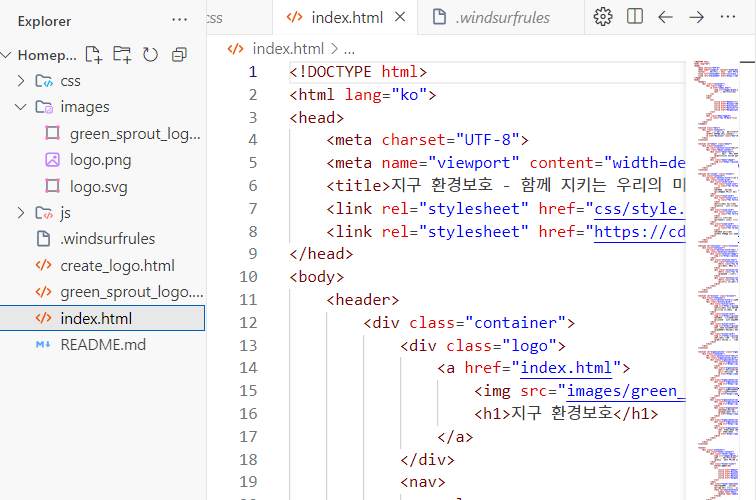This screenshot has height=500, width=756.
Task: Click the <nav> tag on line 19
Action: [422, 482]
